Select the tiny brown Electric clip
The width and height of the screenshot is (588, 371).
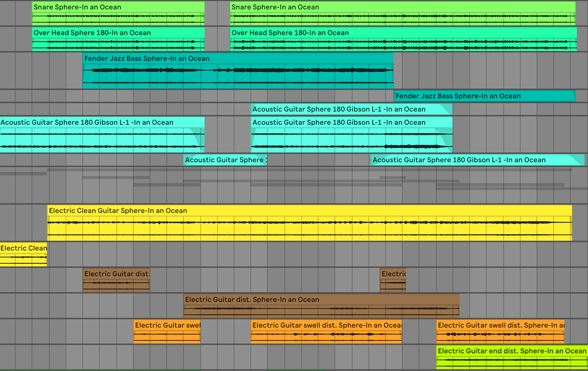coord(393,280)
